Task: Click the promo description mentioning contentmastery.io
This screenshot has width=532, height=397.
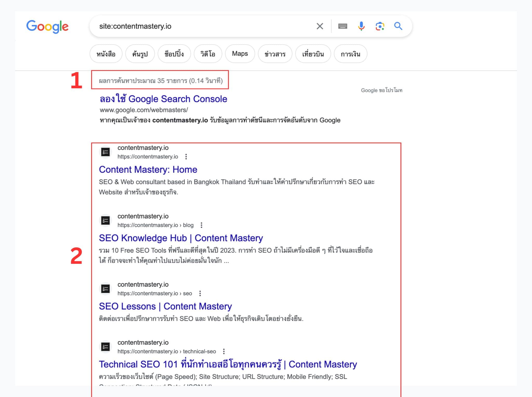Action: click(220, 120)
